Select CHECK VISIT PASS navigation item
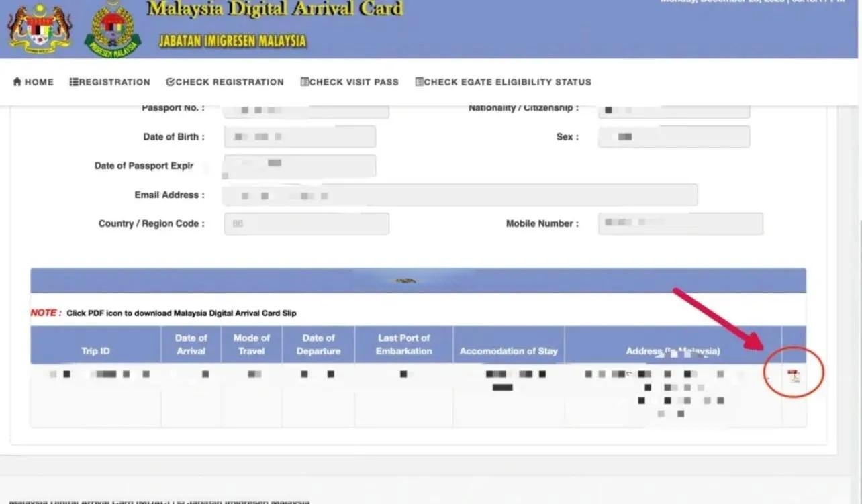 [x=350, y=82]
